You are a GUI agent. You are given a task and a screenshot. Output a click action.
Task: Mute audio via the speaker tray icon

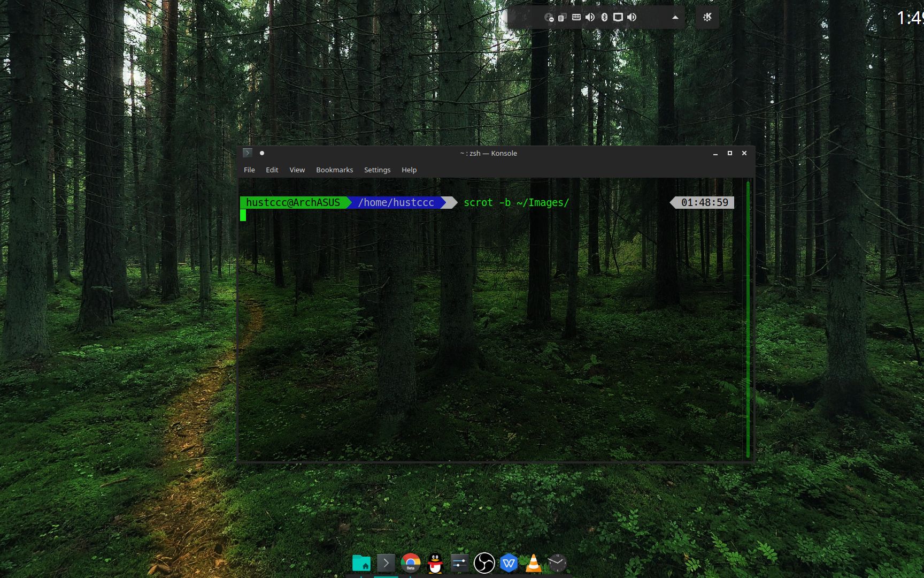pos(632,17)
